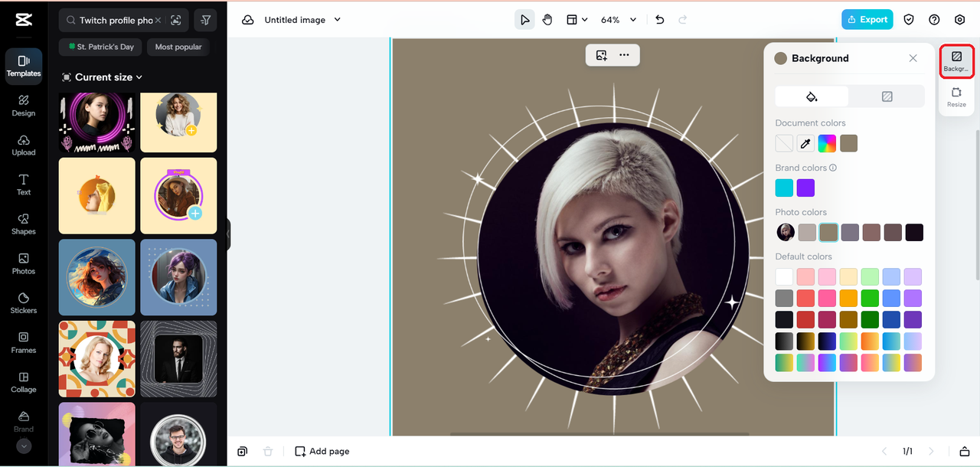
Task: Switch to the image background tab
Action: [887, 96]
